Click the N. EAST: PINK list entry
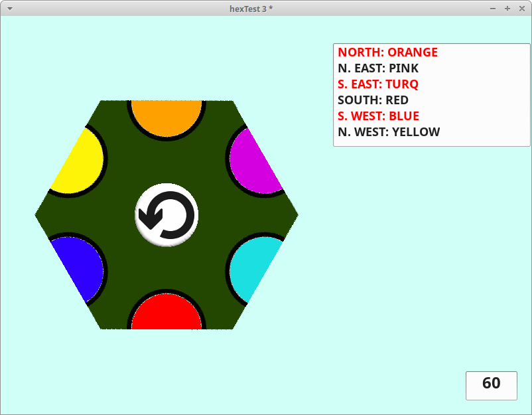The width and height of the screenshot is (532, 415). pos(378,68)
